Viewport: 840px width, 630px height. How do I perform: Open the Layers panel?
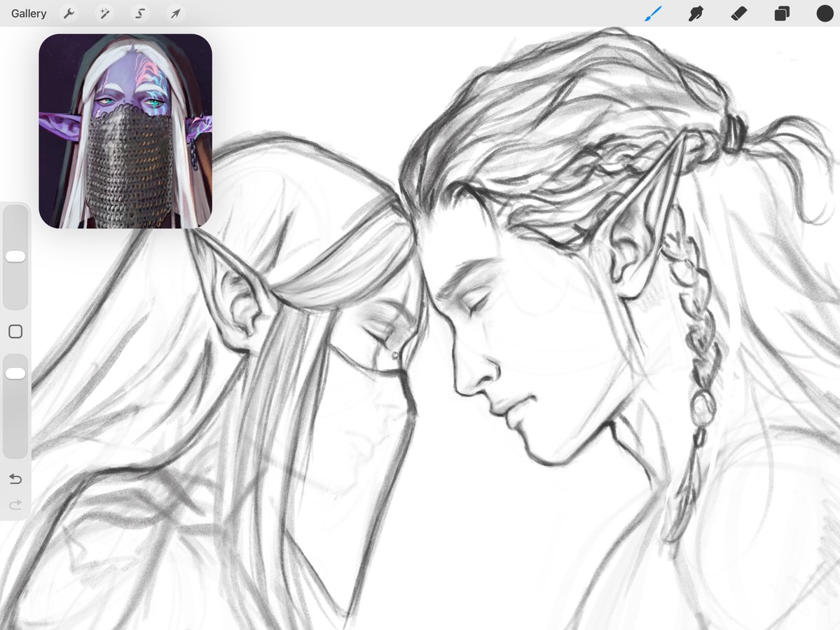click(782, 13)
